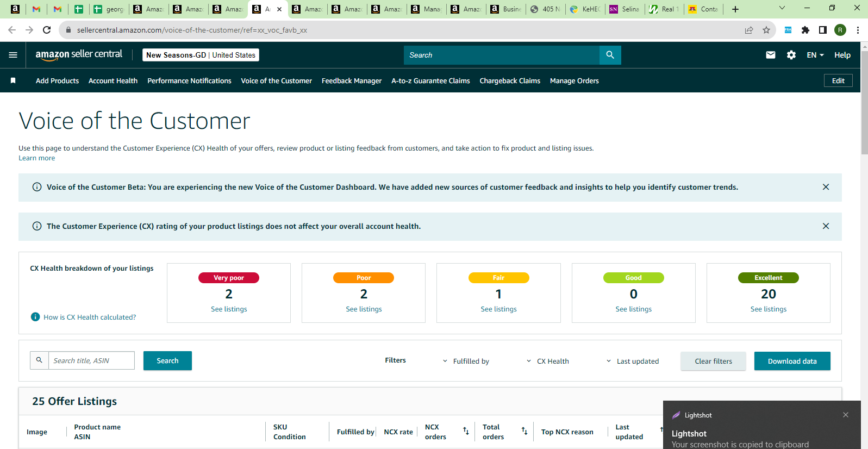Screen dimensions: 868x449
Task: Click the Amazon Seller Central logo
Action: (79, 55)
